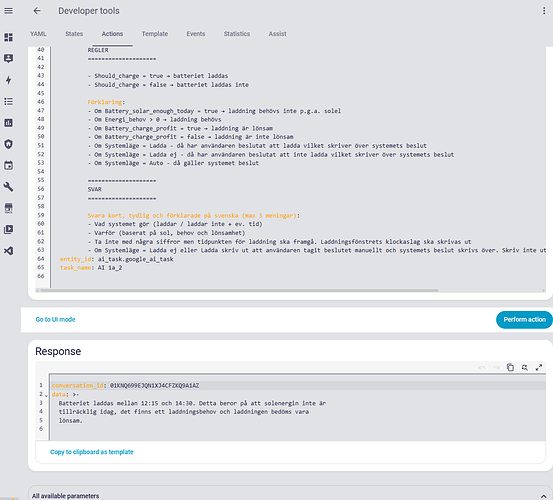Open the Media player sidebar icon
Screen dimensions: 553x500
8,230
